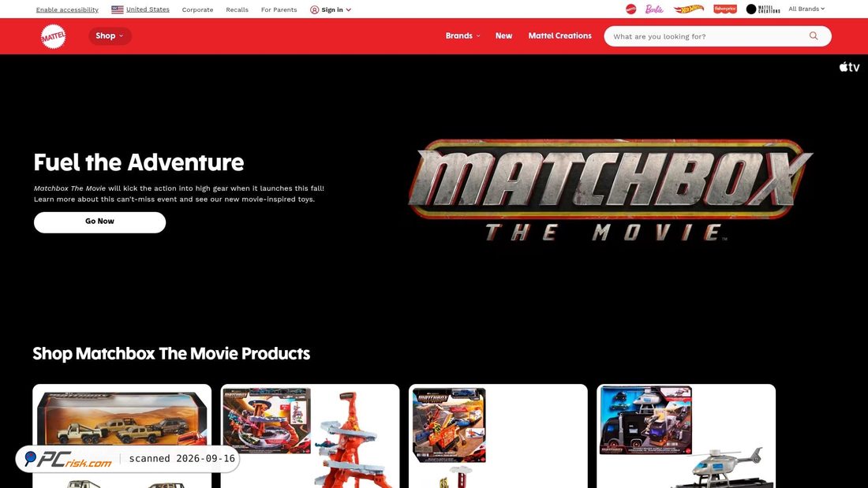Open the Corporate link
This screenshot has width=868, height=488.
coord(197,10)
